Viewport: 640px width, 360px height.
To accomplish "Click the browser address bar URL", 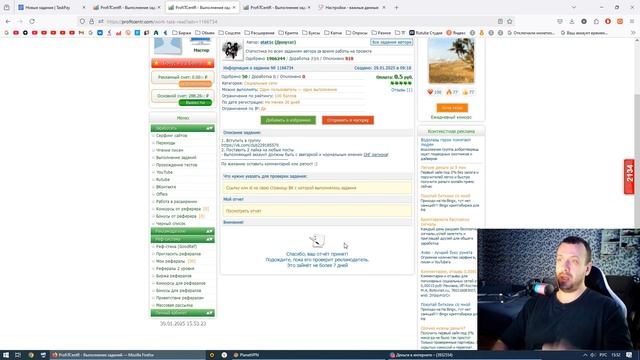I will point(162,21).
